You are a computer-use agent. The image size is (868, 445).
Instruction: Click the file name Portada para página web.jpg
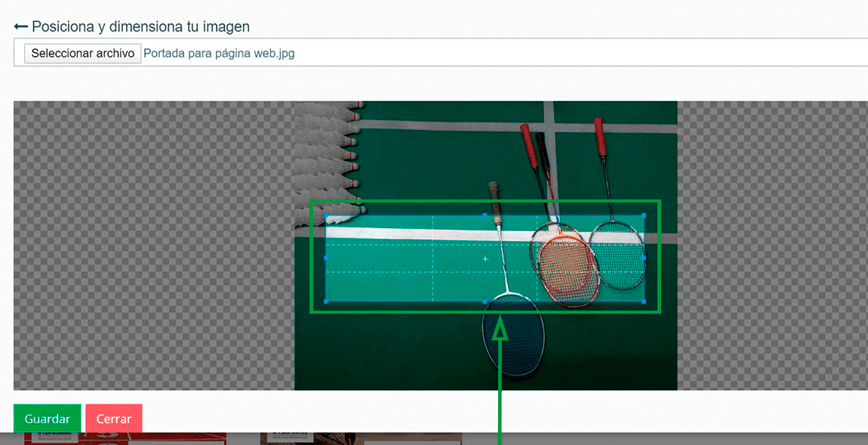(x=219, y=54)
